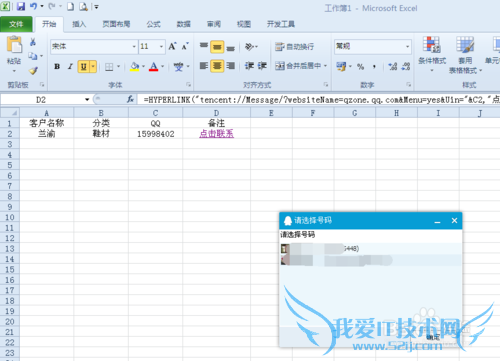The image size is (500, 361).
Task: Click the Percent Style icon
Action: click(360, 66)
